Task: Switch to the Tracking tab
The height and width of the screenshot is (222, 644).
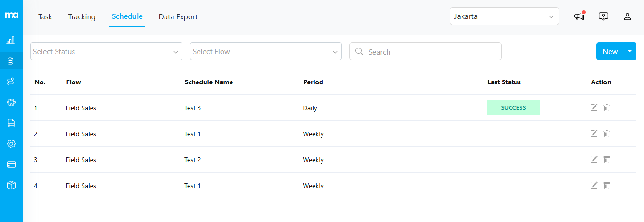Action: (x=82, y=17)
